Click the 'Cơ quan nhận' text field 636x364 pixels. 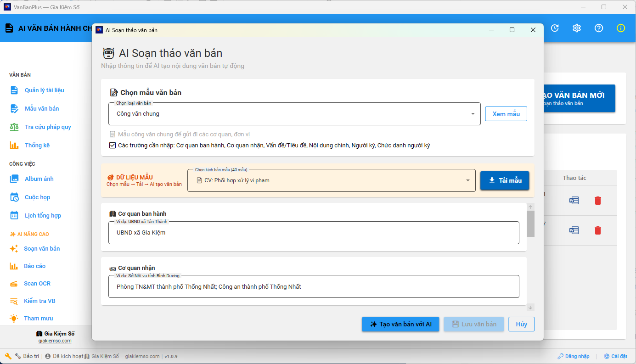coord(314,286)
